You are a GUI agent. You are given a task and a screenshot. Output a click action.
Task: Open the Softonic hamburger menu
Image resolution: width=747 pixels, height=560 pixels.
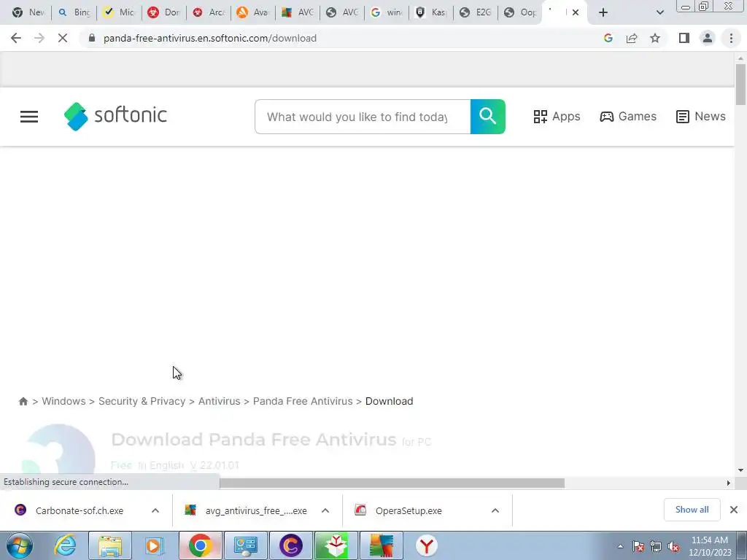[x=29, y=117]
